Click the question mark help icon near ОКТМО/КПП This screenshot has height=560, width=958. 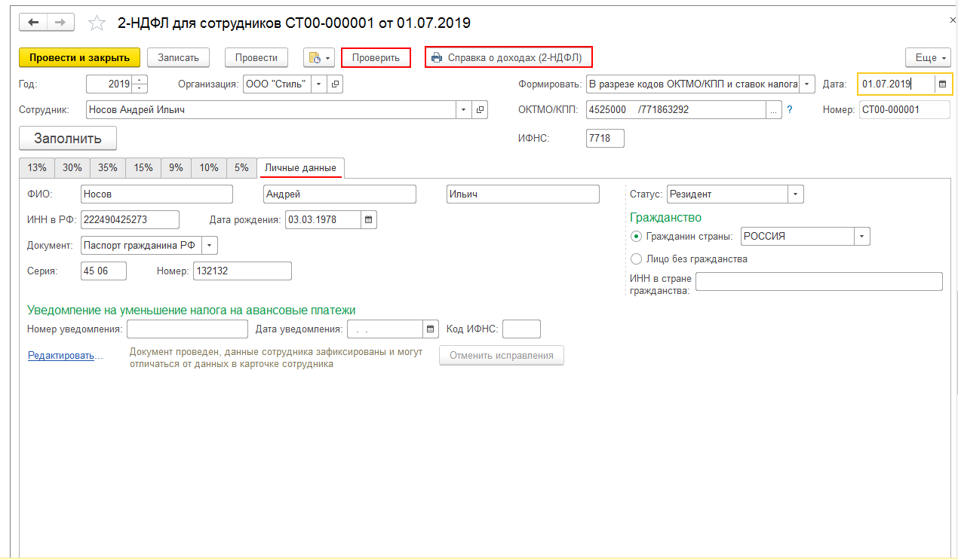[790, 110]
